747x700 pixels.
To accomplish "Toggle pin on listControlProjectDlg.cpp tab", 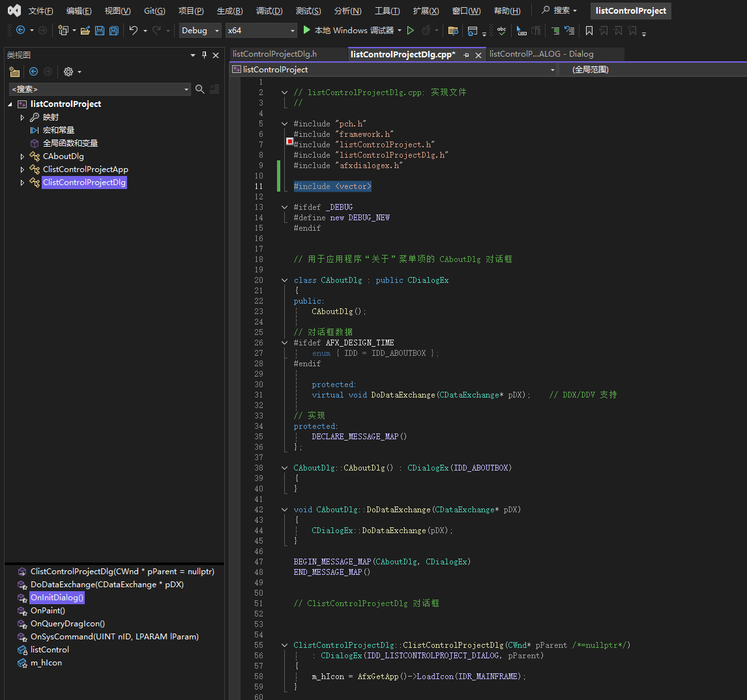I will click(466, 55).
